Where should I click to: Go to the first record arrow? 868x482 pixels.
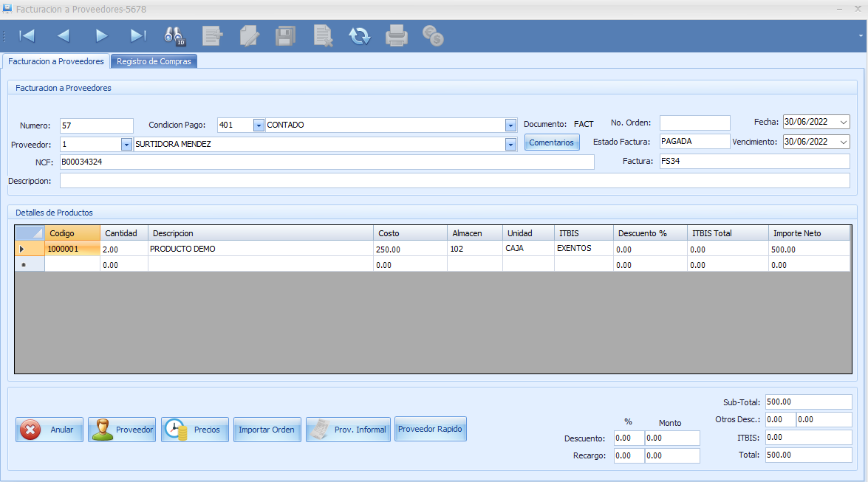27,35
